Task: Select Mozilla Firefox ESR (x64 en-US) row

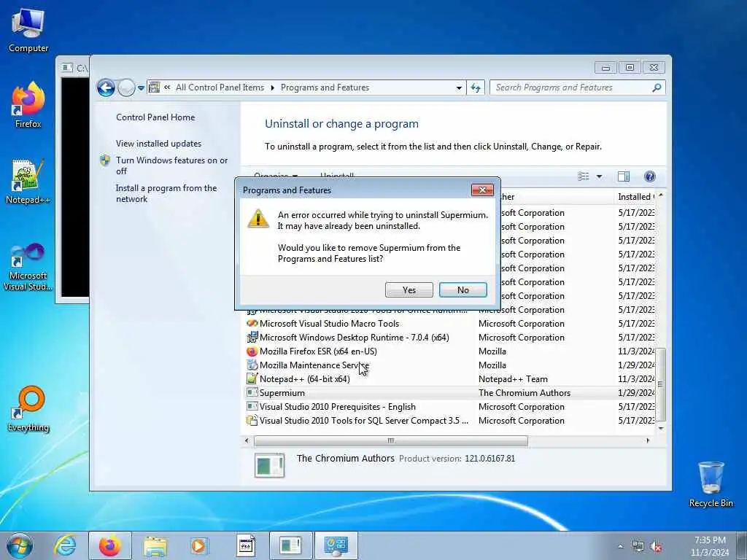Action: click(450, 351)
